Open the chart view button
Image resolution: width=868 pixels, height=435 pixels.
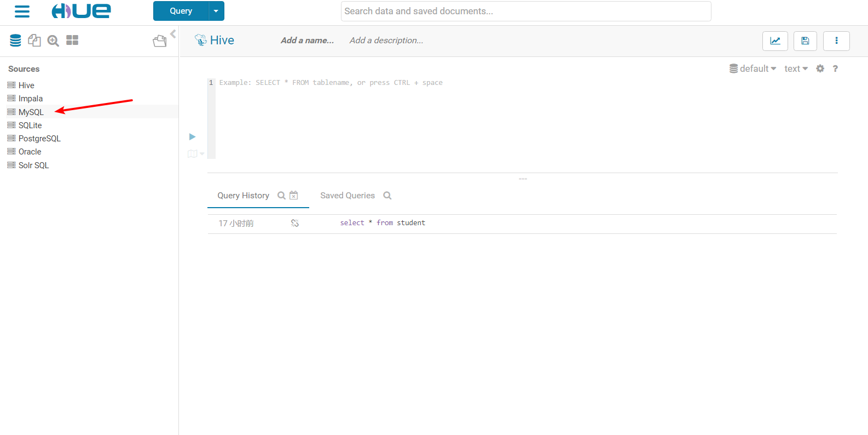point(775,41)
